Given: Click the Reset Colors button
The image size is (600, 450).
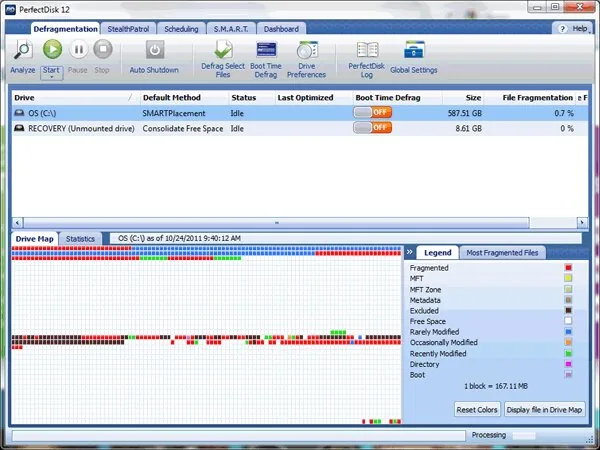Looking at the screenshot, I should click(477, 410).
